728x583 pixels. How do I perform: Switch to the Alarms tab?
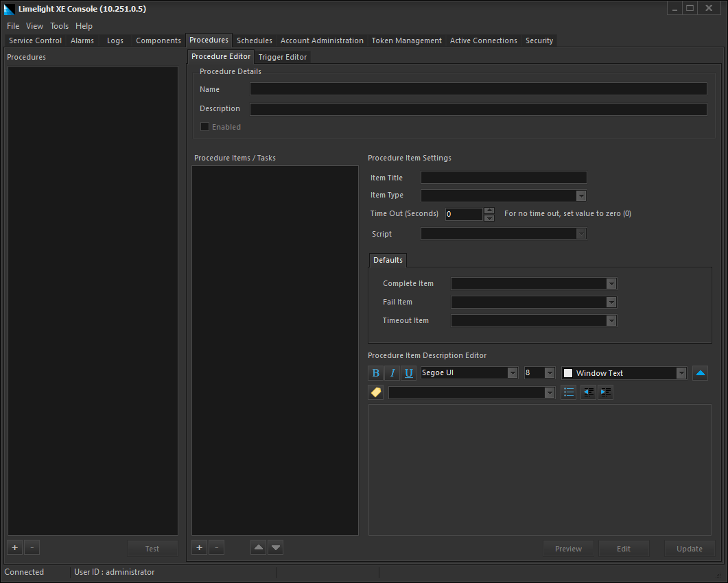pos(82,41)
